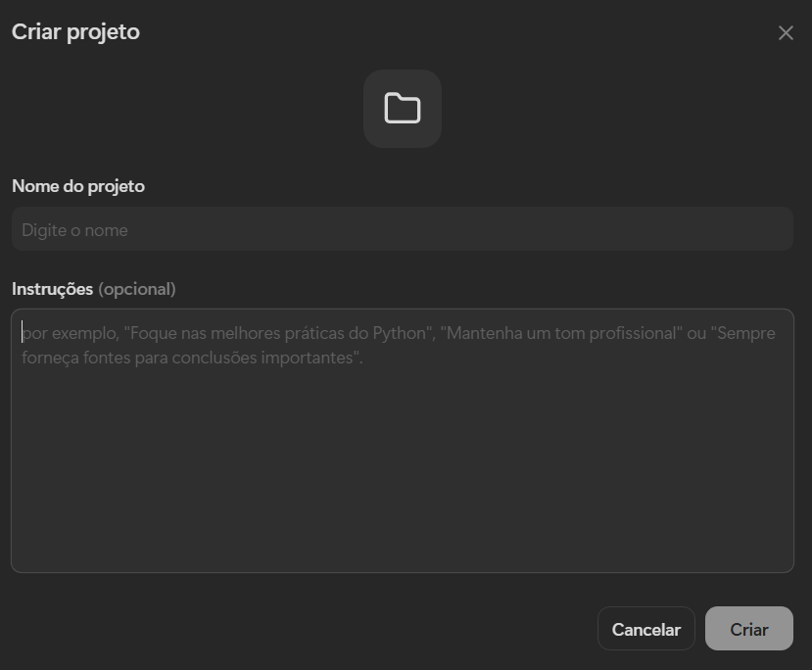The height and width of the screenshot is (670, 812).
Task: Choose a project icon via folder button
Action: click(x=403, y=109)
